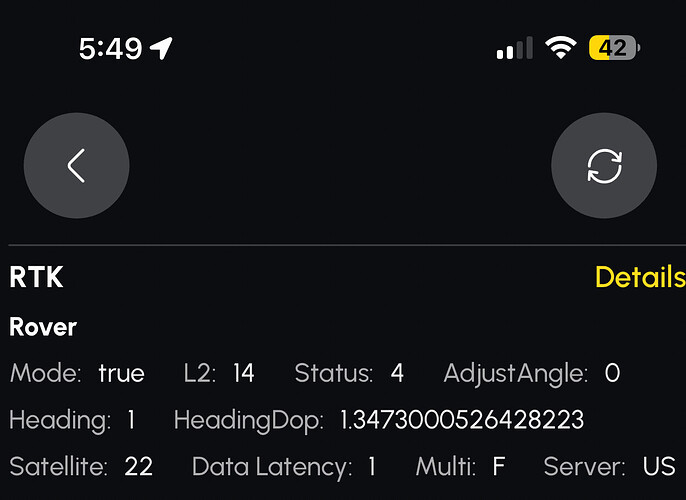Tap the 5:49 clock
686x500 pixels.
[x=111, y=48]
